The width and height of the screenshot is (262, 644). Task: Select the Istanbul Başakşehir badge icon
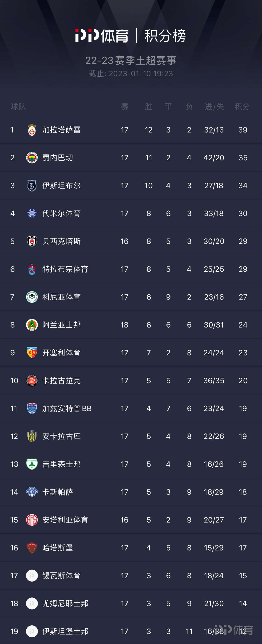(32, 186)
